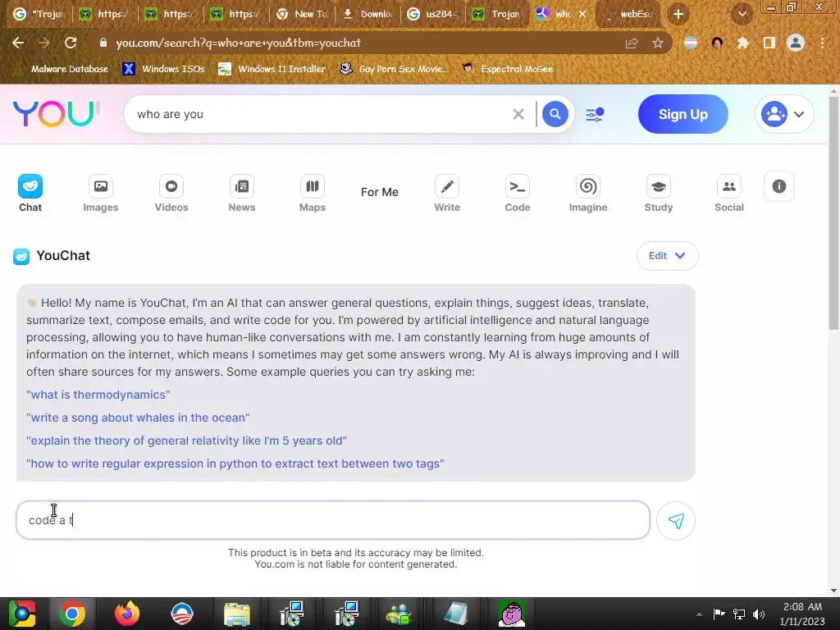840x630 pixels.
Task: Open File Explorer folder in taskbar
Action: 237,614
